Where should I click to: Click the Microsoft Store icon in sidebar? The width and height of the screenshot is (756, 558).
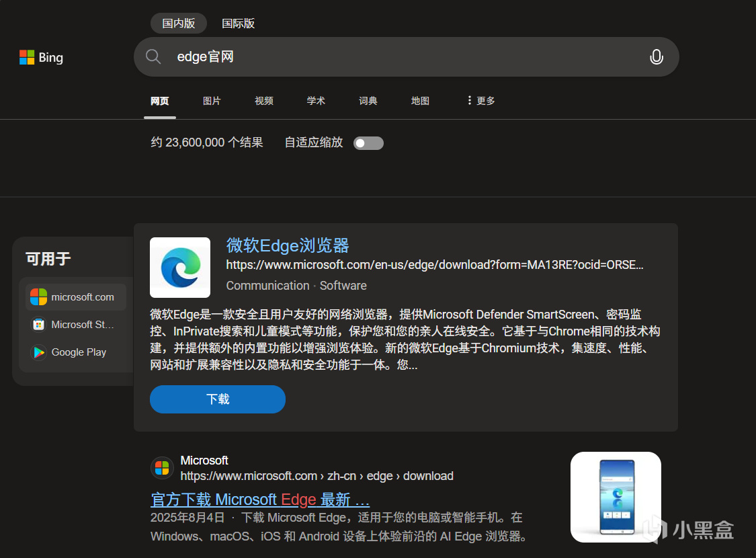click(x=38, y=325)
